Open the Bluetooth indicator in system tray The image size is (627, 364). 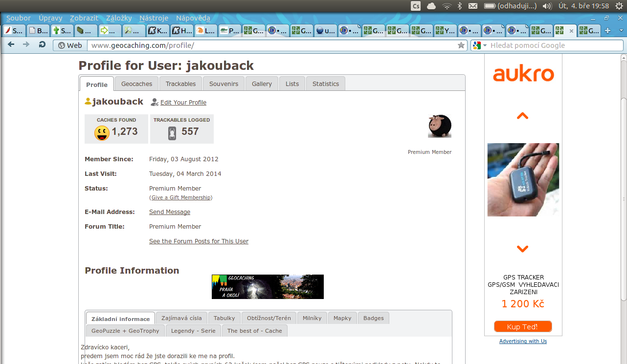[x=459, y=6]
